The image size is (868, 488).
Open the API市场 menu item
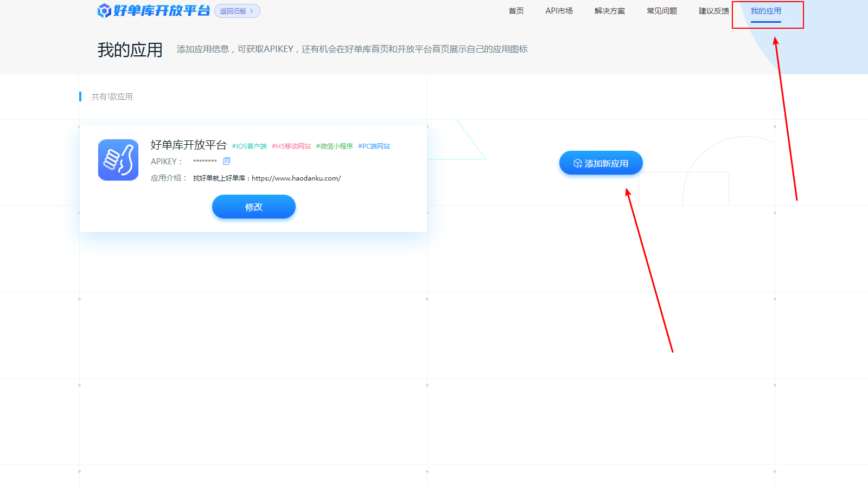point(559,10)
